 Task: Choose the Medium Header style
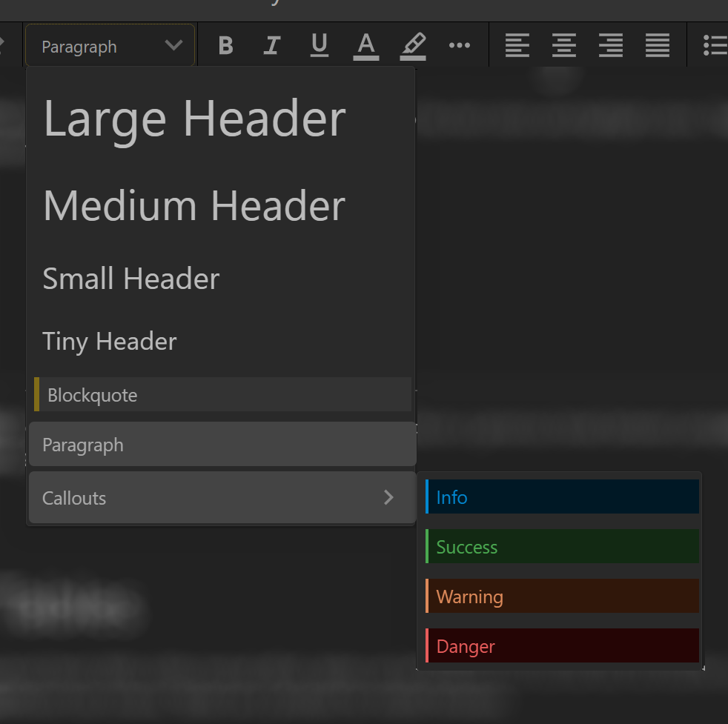pyautogui.click(x=194, y=205)
